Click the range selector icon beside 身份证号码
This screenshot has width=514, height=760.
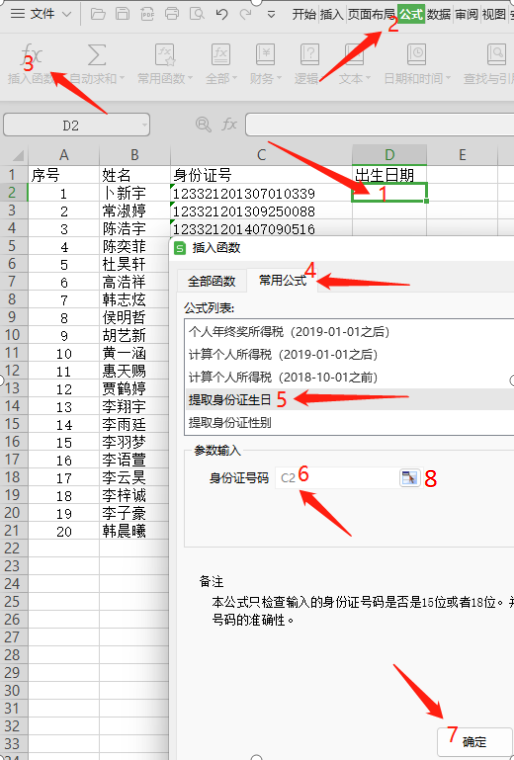pyautogui.click(x=409, y=478)
